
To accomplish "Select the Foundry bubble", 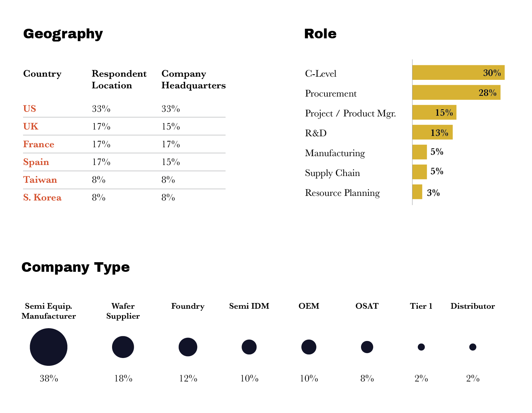I will coord(188,347).
